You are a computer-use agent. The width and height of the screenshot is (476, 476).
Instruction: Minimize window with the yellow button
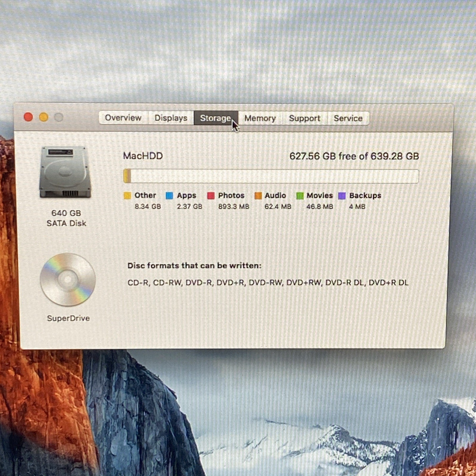coord(44,117)
